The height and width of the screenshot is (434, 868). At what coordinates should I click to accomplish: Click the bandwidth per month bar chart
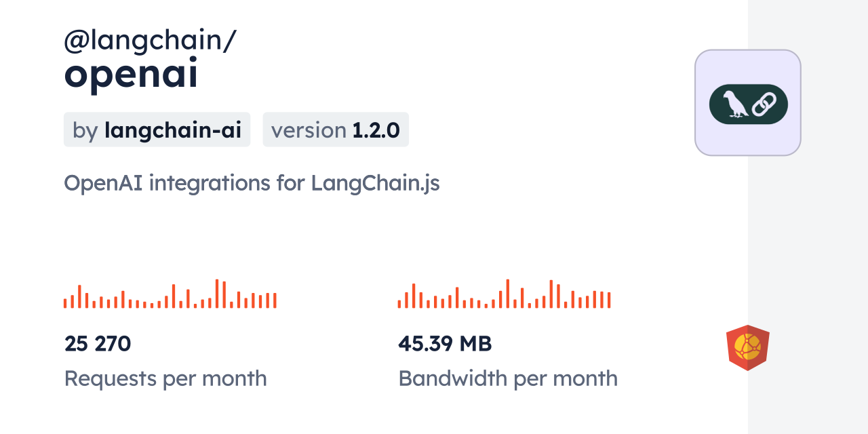click(504, 294)
